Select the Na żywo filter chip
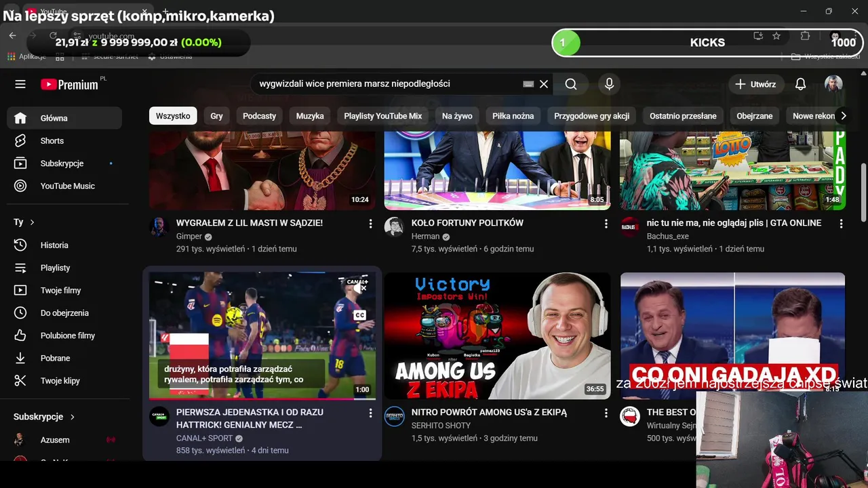Viewport: 868px width, 488px height. point(457,116)
